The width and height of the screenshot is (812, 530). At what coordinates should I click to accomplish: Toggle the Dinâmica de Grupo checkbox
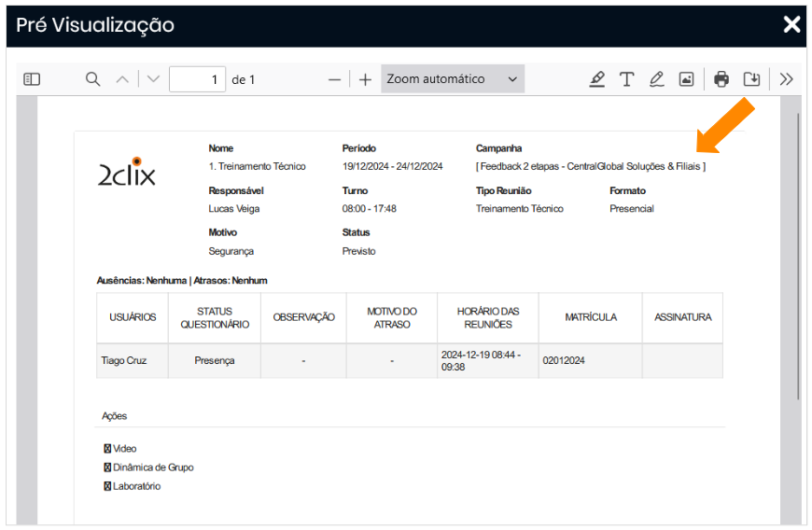(107, 467)
